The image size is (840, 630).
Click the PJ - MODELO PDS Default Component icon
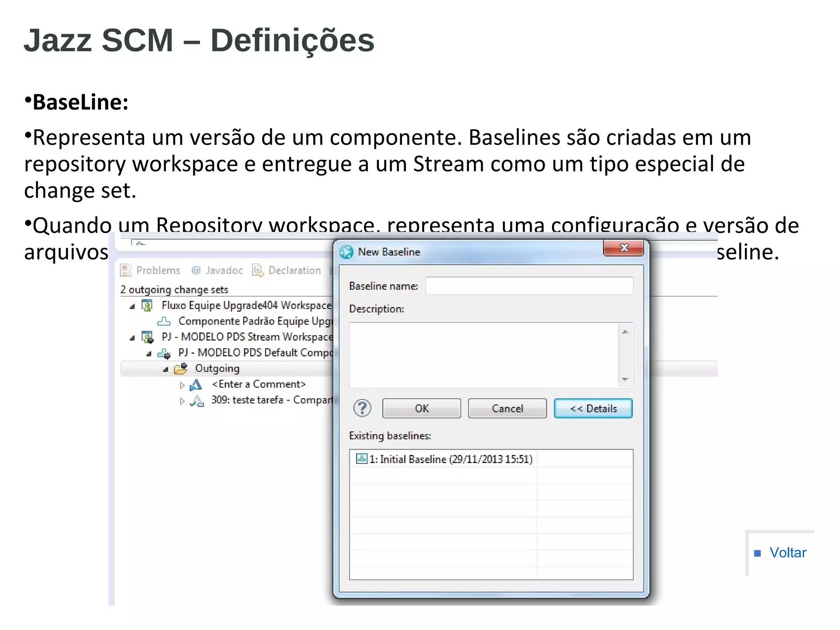[x=164, y=353]
